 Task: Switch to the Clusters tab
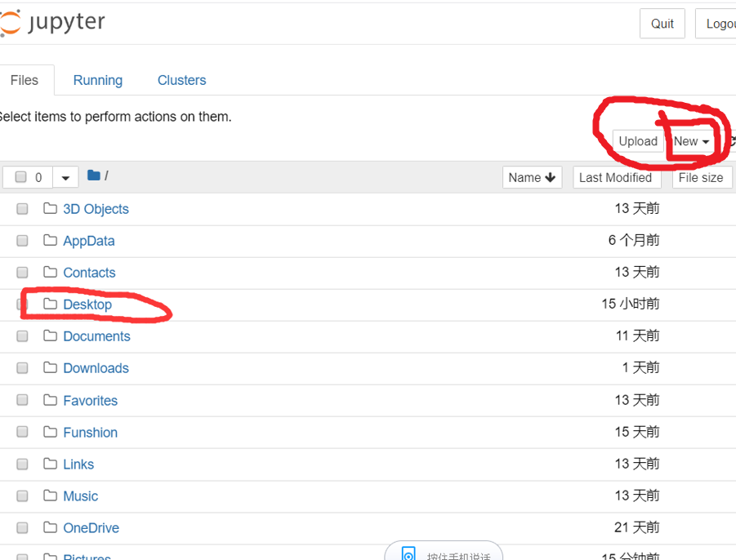click(181, 80)
